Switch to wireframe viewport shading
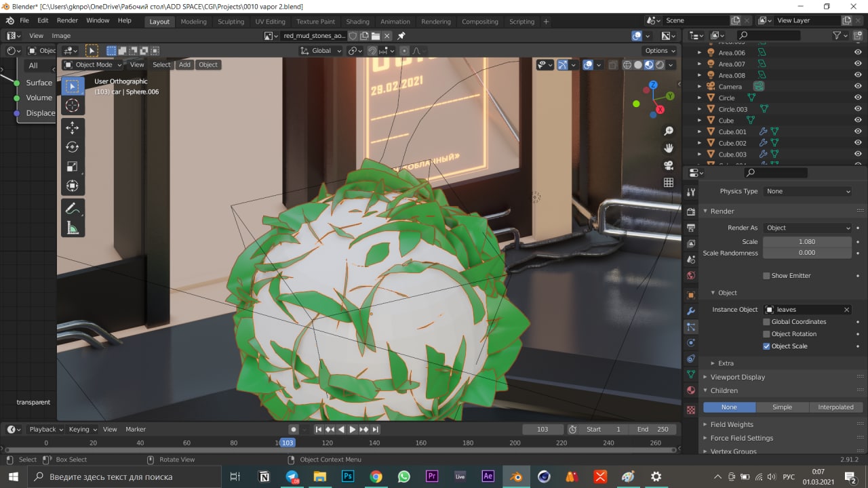 click(x=627, y=65)
